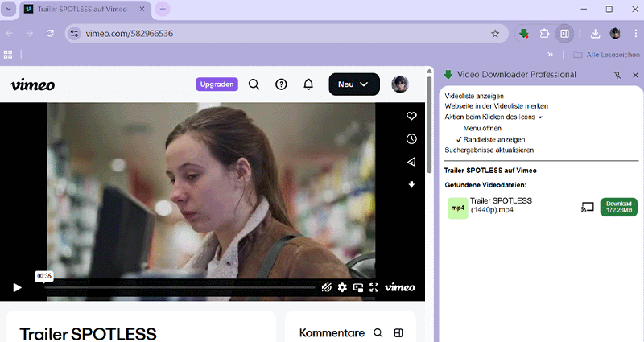Click the Upgraden button
This screenshot has width=644, height=342.
(x=217, y=84)
